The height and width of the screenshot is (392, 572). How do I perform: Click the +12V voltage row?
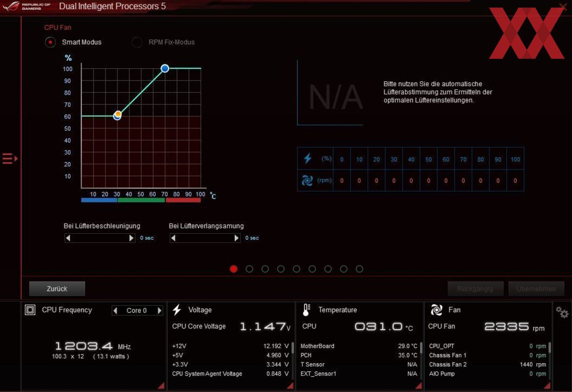click(x=230, y=346)
